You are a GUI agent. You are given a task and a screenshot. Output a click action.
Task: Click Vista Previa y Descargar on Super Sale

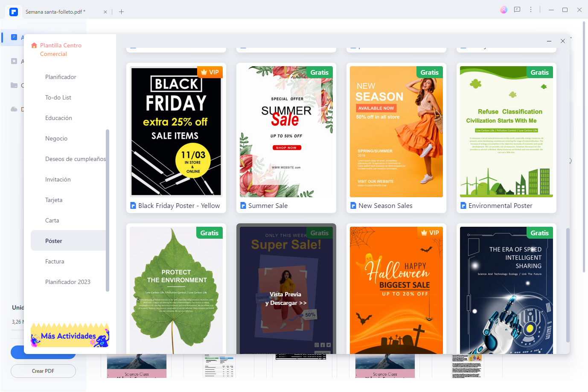point(286,298)
